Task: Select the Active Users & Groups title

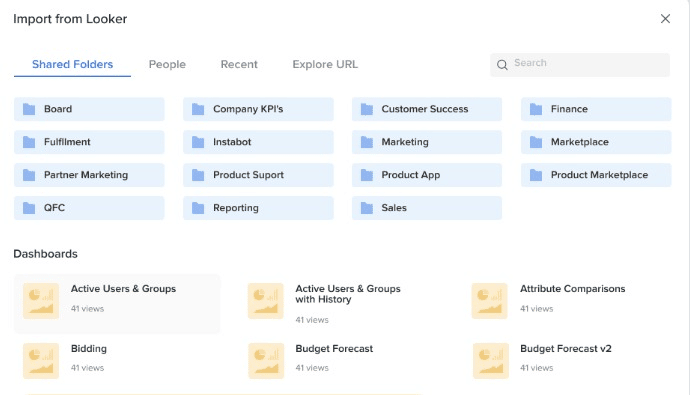Action: point(123,289)
